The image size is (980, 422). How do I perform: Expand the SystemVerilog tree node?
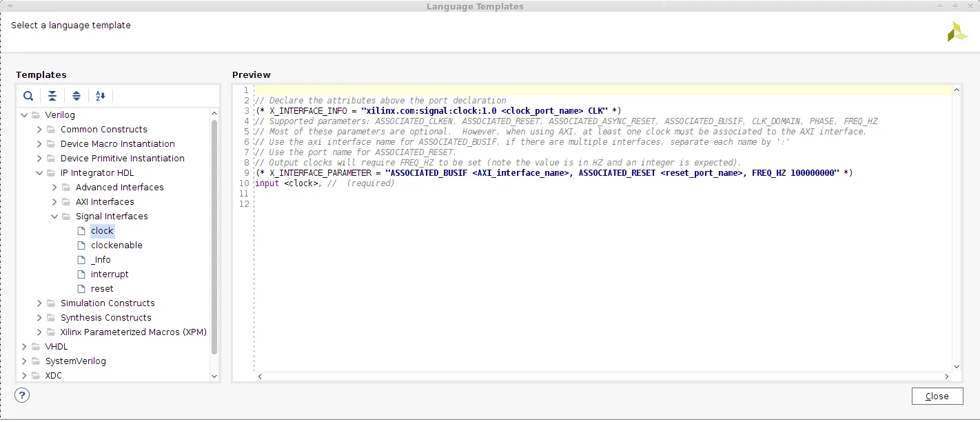click(x=25, y=361)
